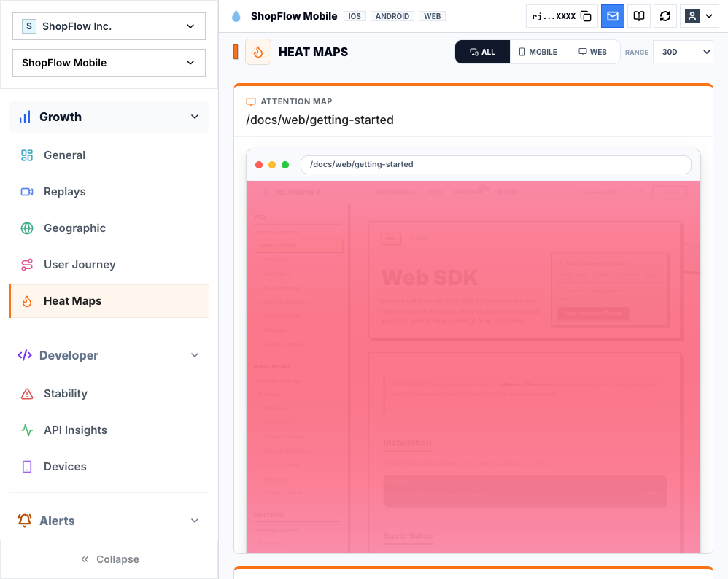Click the refresh arrows icon
728x579 pixels.
[665, 16]
